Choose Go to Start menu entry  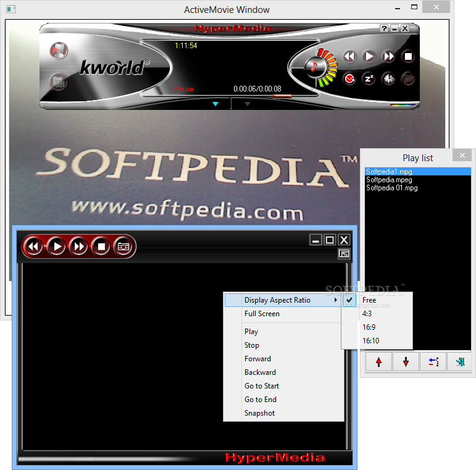(283, 386)
